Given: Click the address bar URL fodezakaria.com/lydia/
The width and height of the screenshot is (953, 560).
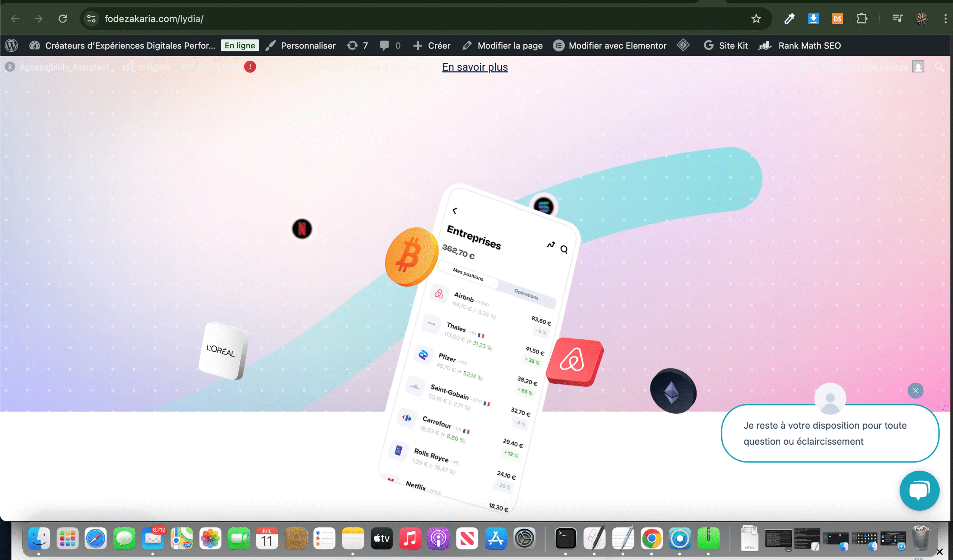Looking at the screenshot, I should click(x=154, y=19).
